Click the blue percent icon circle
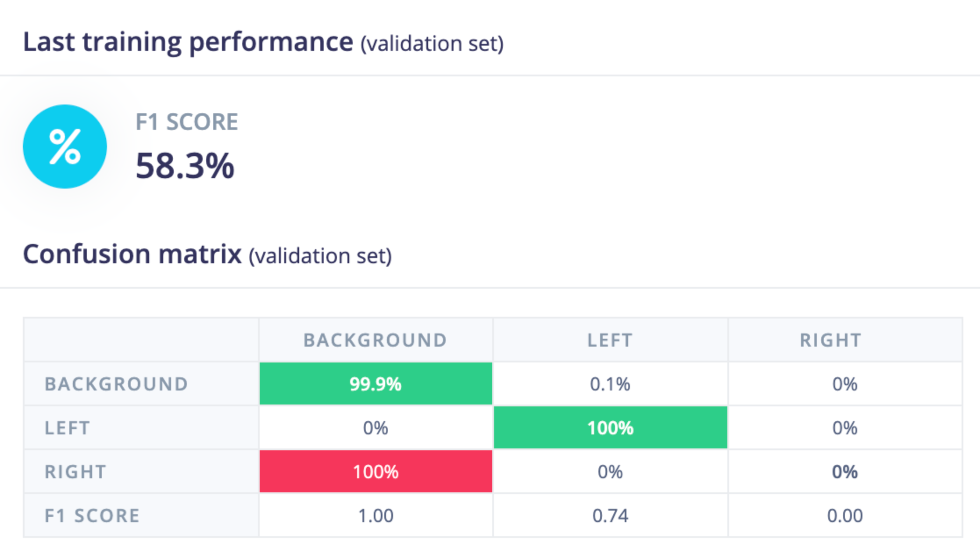The height and width of the screenshot is (559, 980). tap(65, 147)
